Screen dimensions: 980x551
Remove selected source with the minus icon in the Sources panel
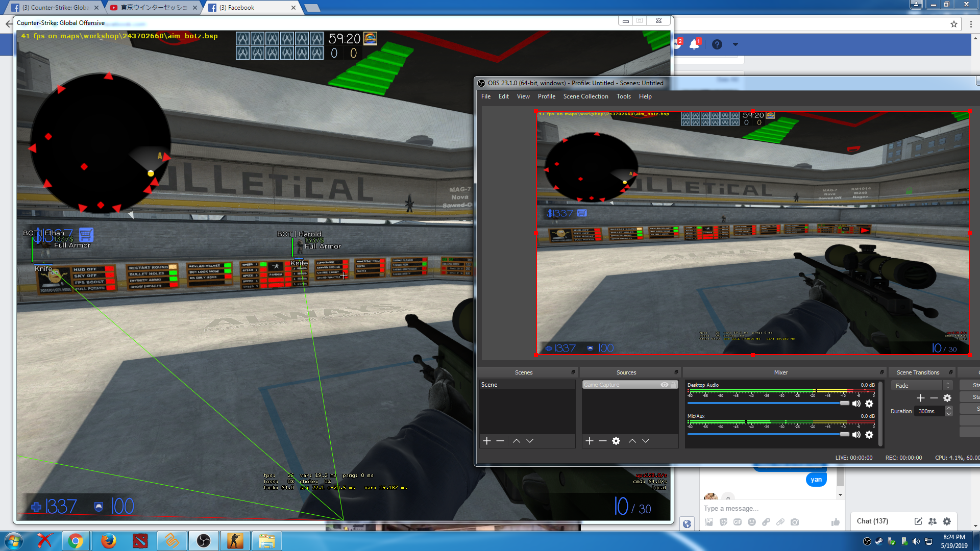[603, 441]
